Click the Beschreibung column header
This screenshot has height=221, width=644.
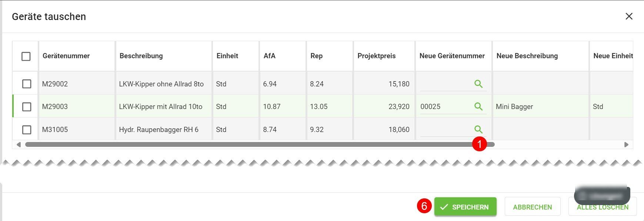(141, 56)
